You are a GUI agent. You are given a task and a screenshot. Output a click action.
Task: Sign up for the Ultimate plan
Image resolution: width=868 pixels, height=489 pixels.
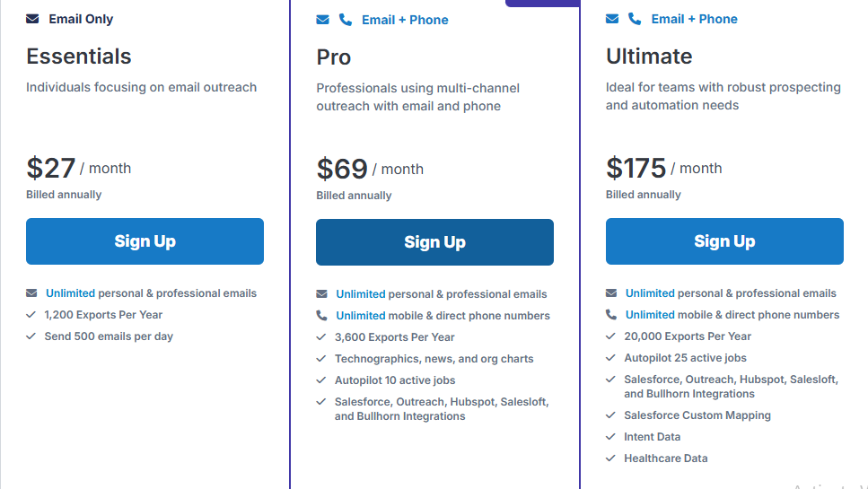[724, 241]
